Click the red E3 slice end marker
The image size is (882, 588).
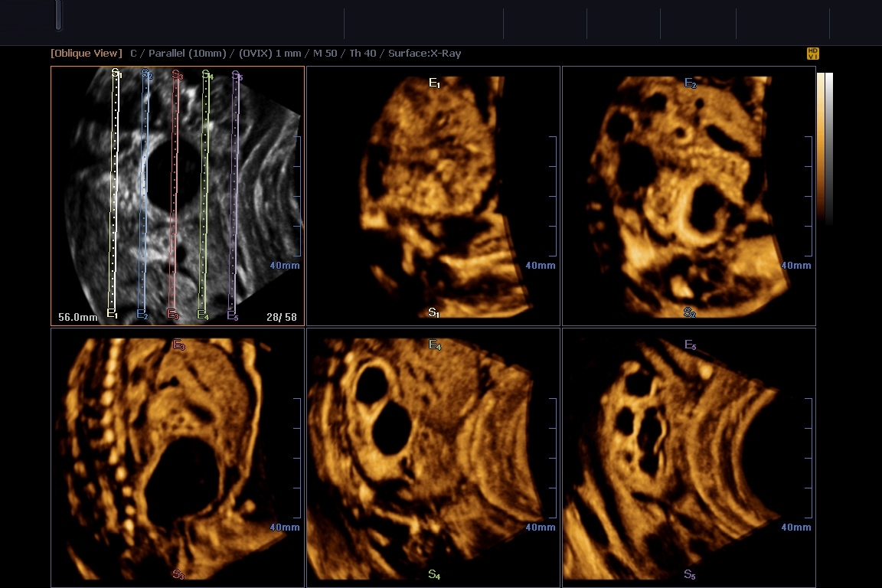pos(172,315)
